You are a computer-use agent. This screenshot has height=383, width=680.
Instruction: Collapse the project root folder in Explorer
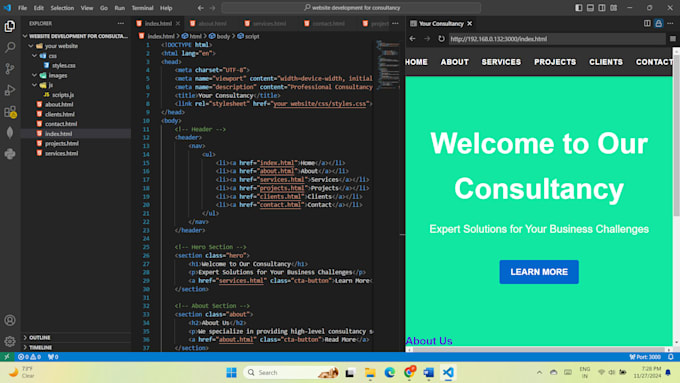pyautogui.click(x=76, y=36)
